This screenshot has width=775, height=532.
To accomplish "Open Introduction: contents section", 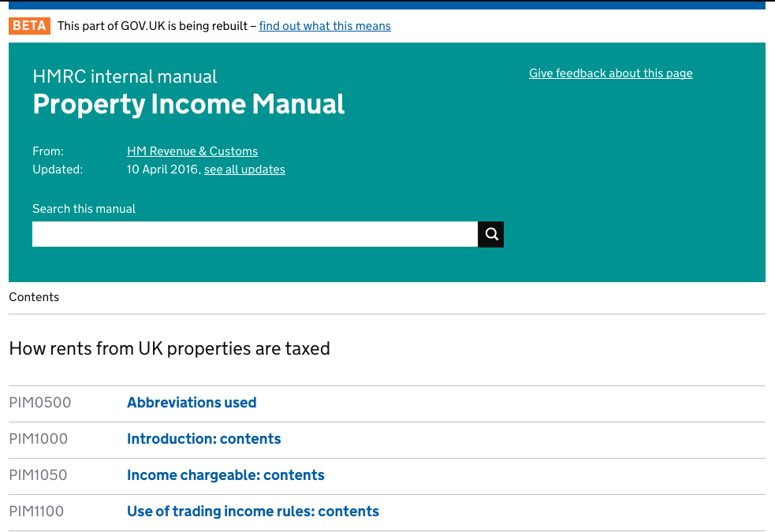I will tap(203, 439).
